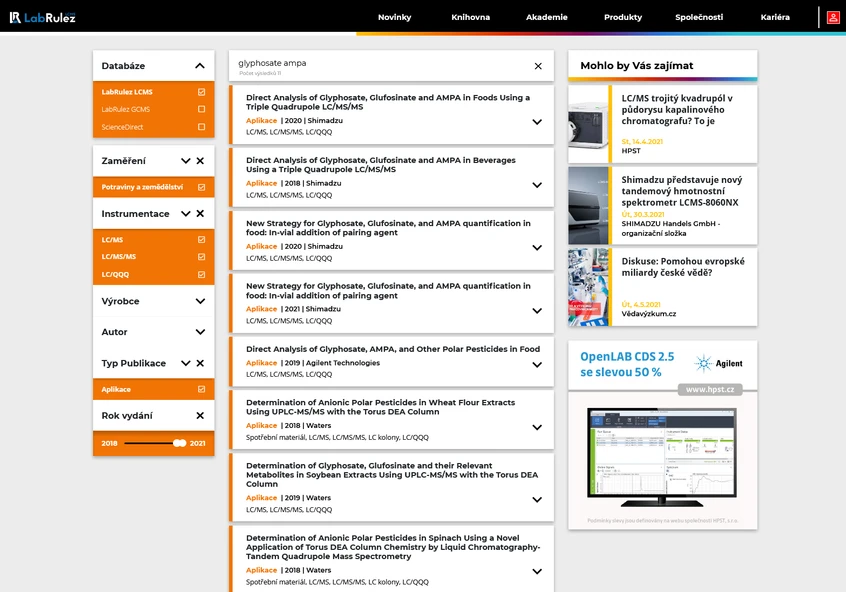Expand the Výrobce filter section
The image size is (846, 592).
200,301
